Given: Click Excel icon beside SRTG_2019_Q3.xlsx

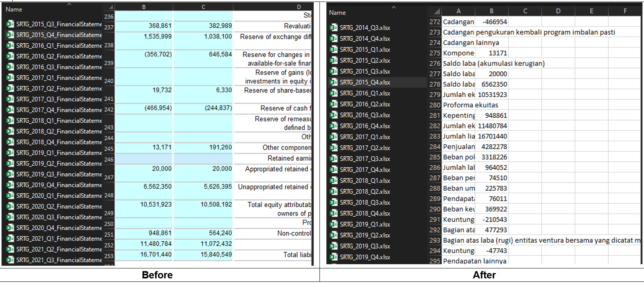Looking at the screenshot, I should [x=334, y=246].
